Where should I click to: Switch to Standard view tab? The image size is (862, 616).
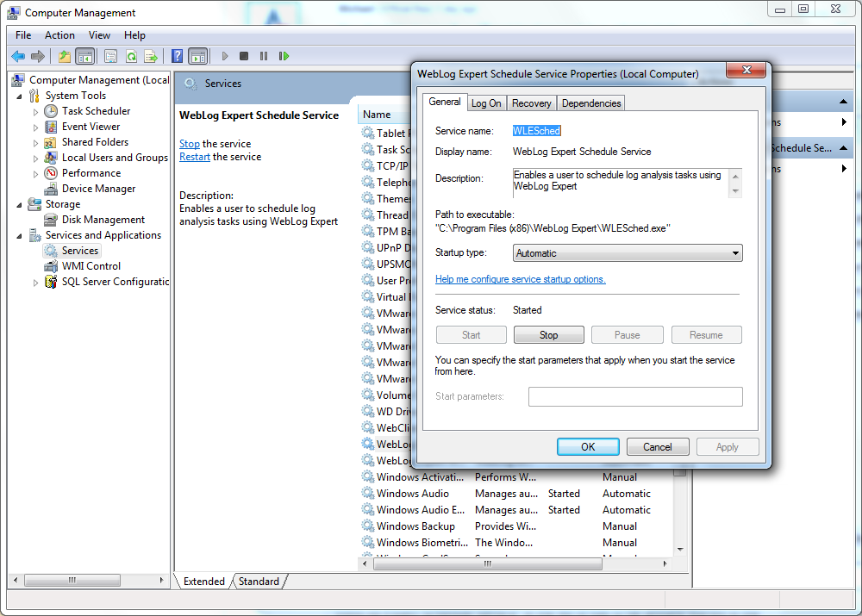pyautogui.click(x=259, y=582)
